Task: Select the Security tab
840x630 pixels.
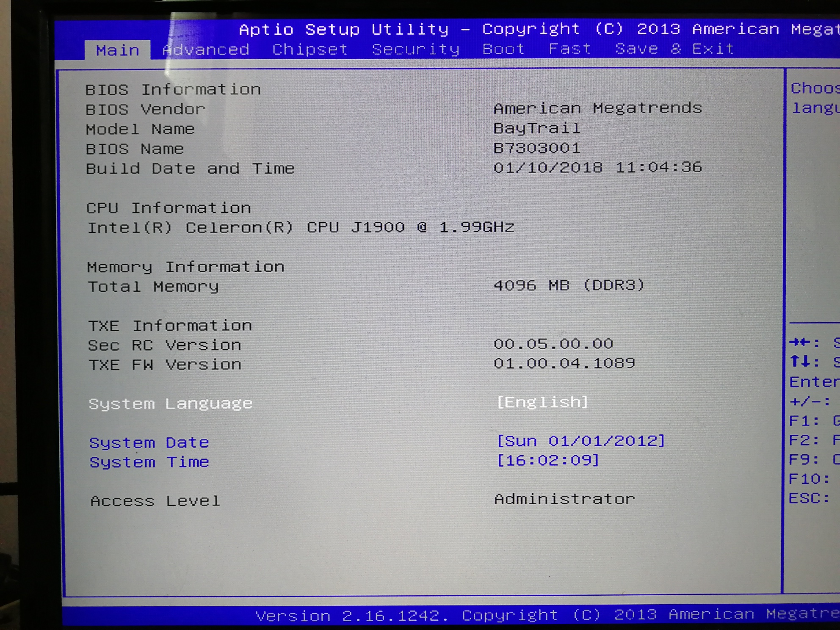Action: point(416,50)
